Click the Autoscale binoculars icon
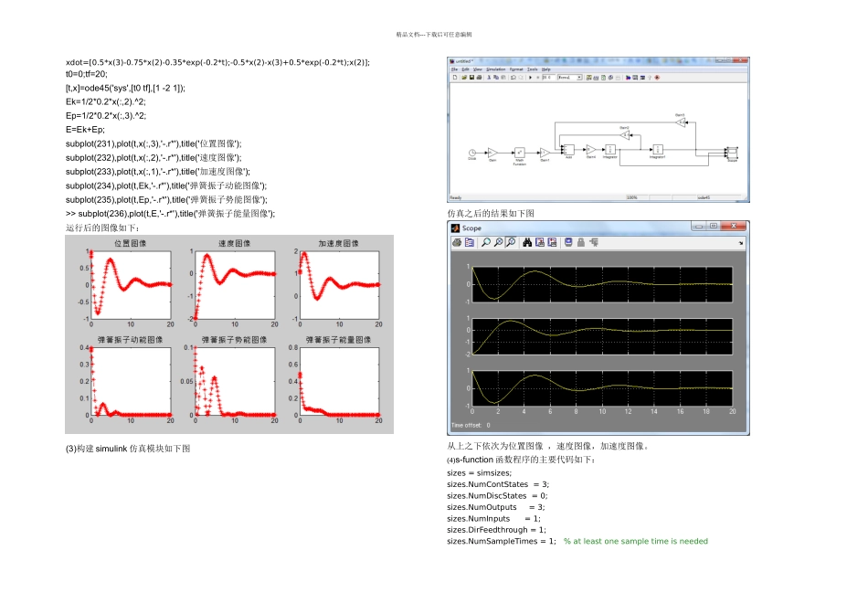 (527, 242)
